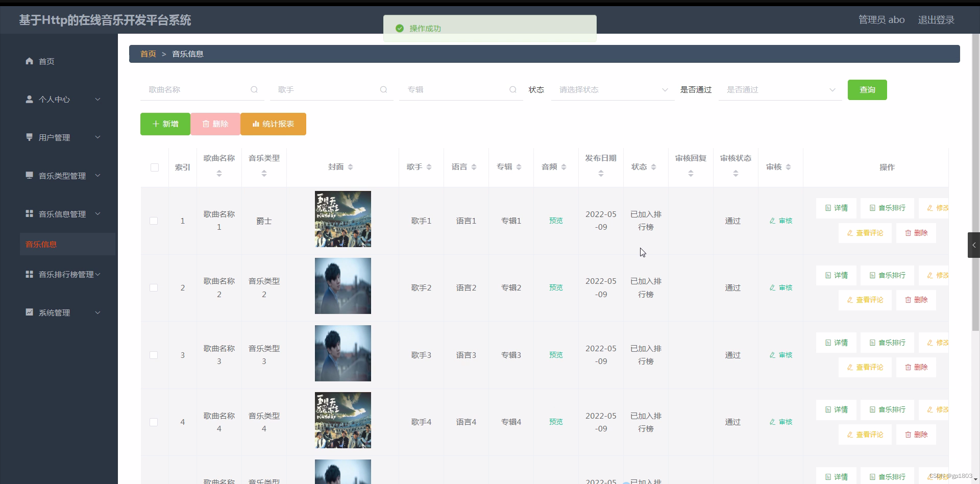
Task: Click the 用户管理 sidebar icon
Action: tap(30, 137)
